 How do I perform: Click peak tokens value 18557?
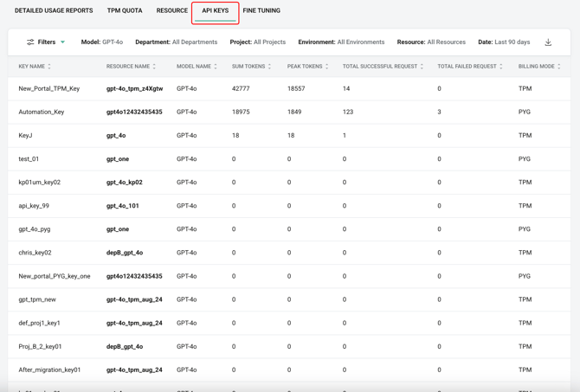[x=296, y=89]
